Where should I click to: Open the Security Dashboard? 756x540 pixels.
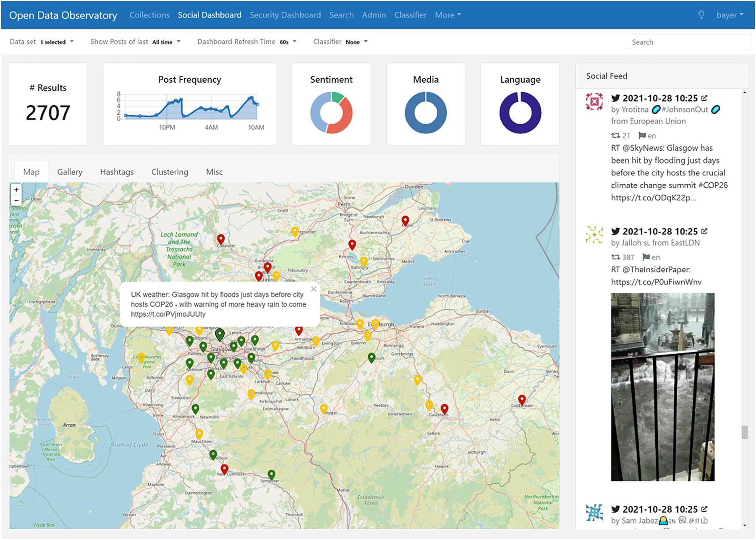(x=285, y=15)
